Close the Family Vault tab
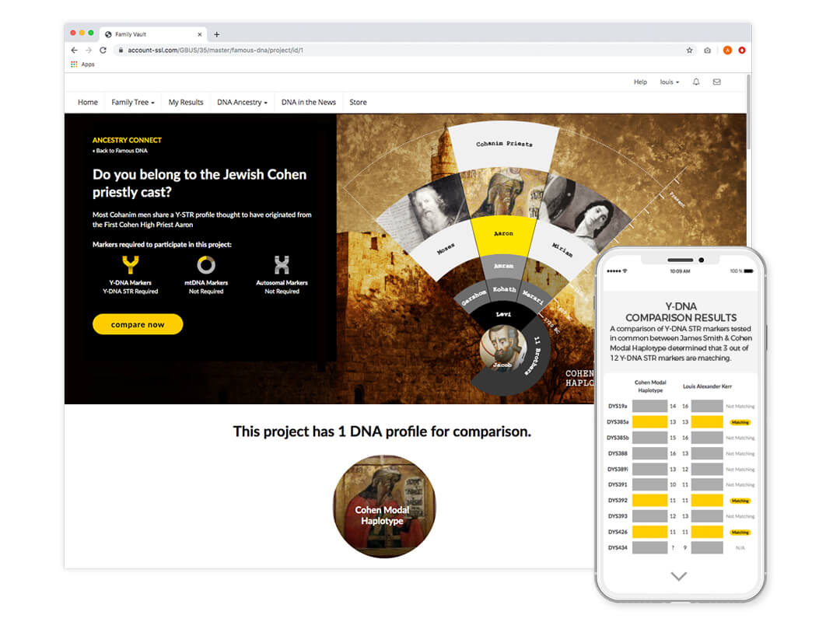Viewport: 840px width, 622px height. pos(200,34)
